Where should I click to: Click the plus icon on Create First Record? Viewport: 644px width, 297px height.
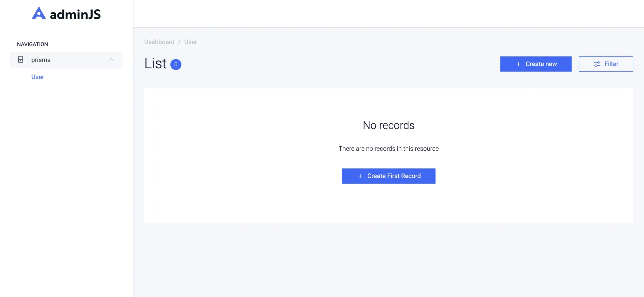tap(360, 176)
